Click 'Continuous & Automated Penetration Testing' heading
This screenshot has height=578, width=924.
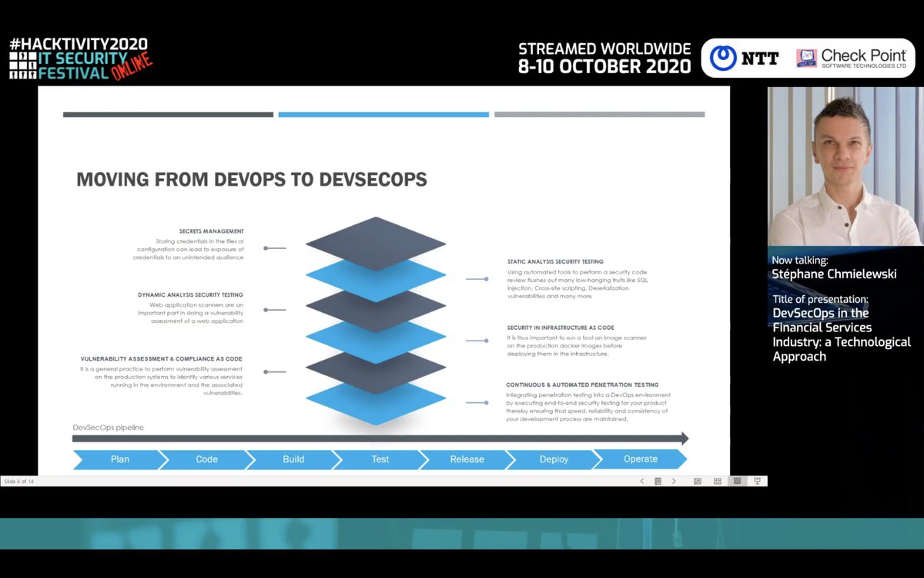point(582,385)
